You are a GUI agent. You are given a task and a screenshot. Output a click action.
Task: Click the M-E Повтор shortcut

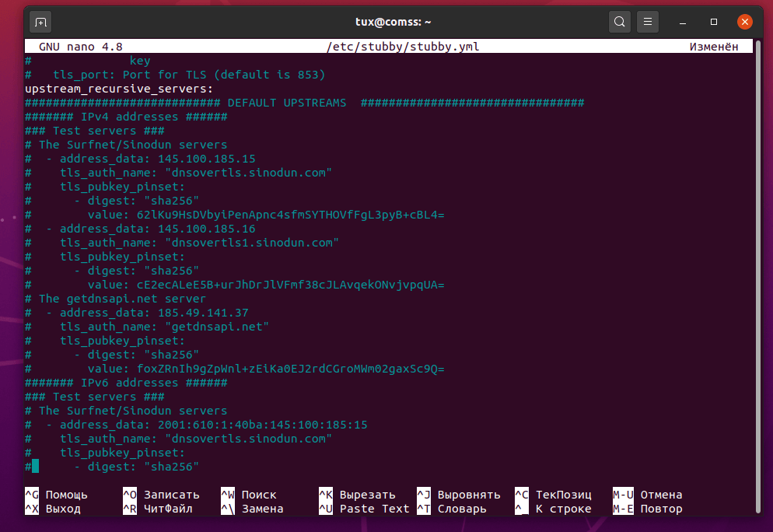(647, 509)
